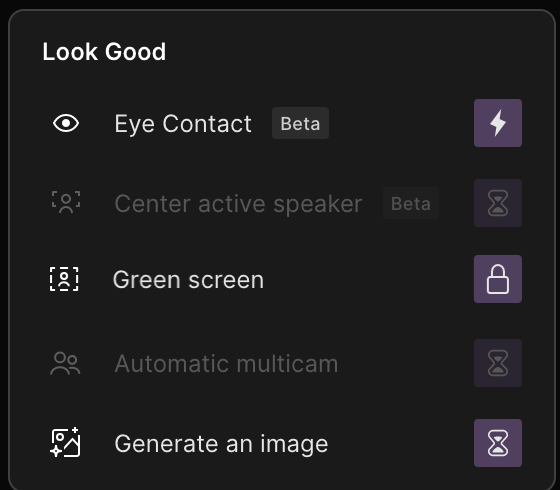Click Beta badge beside Center active speaker
560x490 pixels.
[411, 203]
